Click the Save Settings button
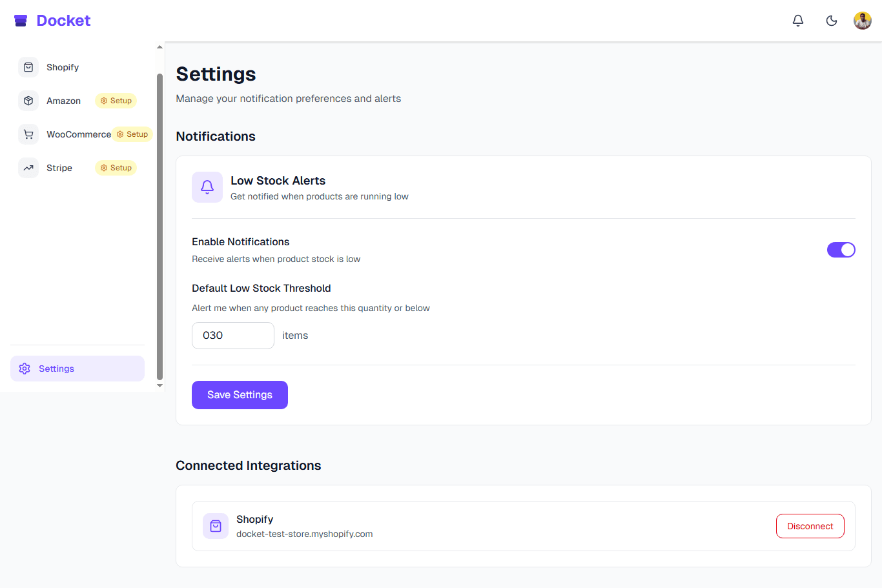Viewport: 882px width, 588px height. [x=240, y=394]
